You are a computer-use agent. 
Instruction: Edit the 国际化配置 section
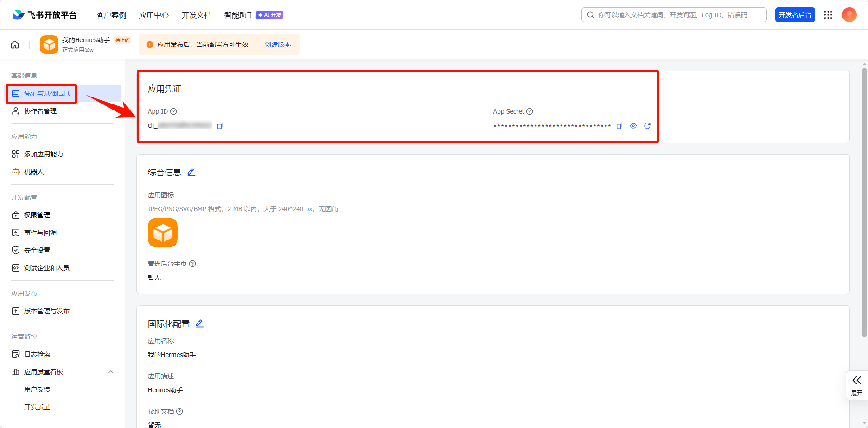199,324
